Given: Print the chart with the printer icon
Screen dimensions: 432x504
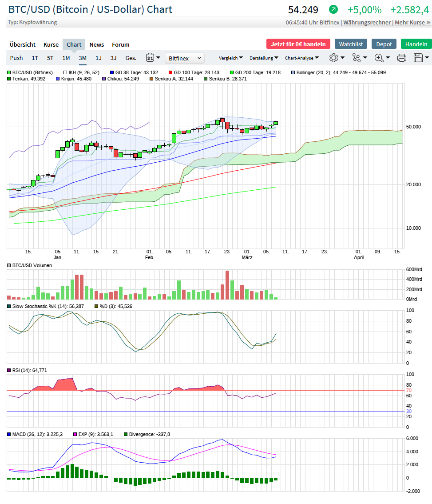Looking at the screenshot, I should coord(402,58).
